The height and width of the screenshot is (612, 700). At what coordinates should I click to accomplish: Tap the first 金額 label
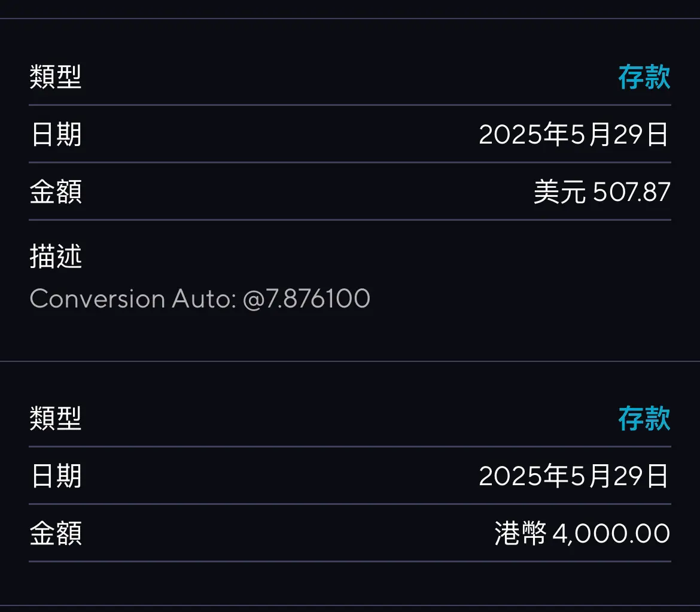[x=56, y=192]
